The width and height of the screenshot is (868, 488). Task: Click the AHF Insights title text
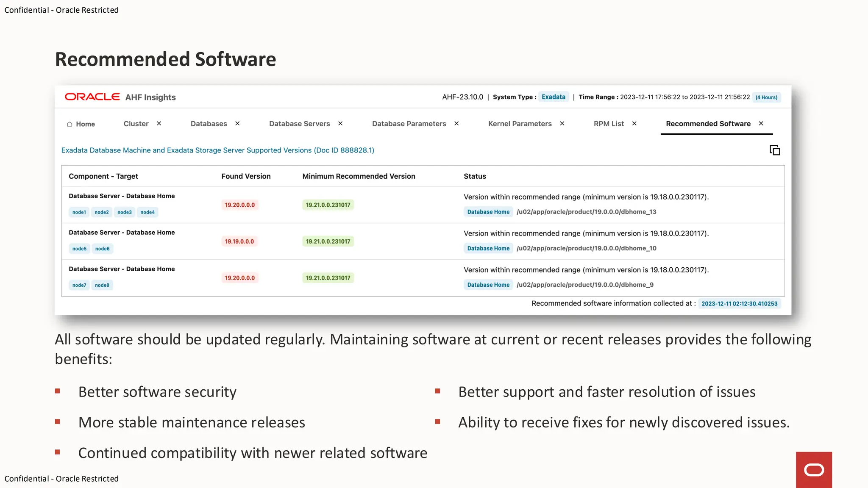[150, 97]
